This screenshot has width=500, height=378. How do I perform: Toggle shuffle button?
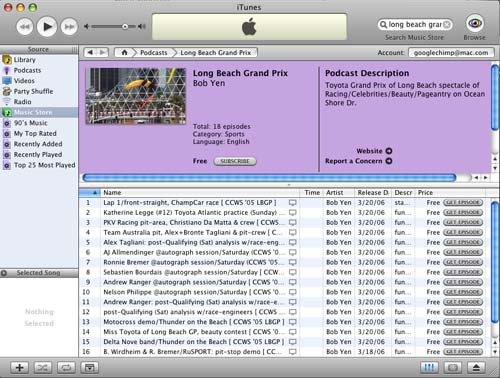(x=42, y=368)
